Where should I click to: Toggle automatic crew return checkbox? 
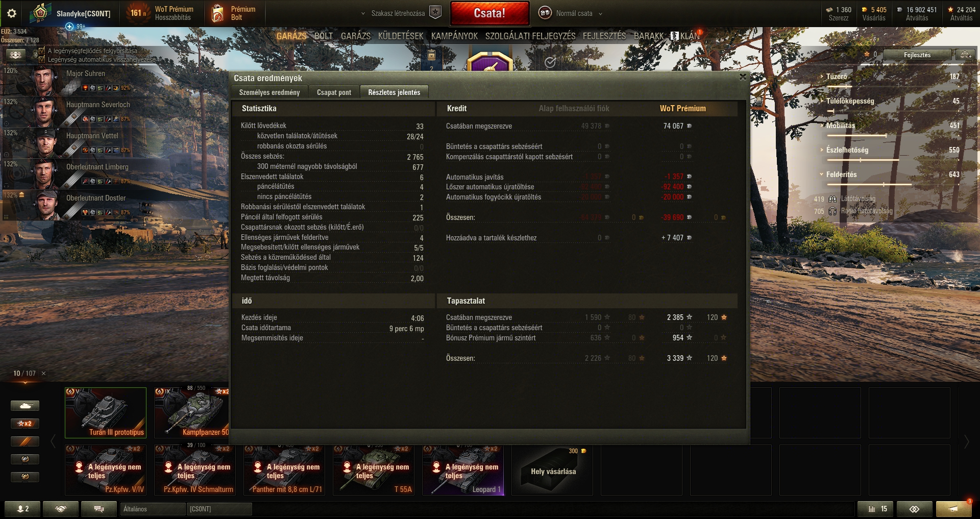click(42, 59)
